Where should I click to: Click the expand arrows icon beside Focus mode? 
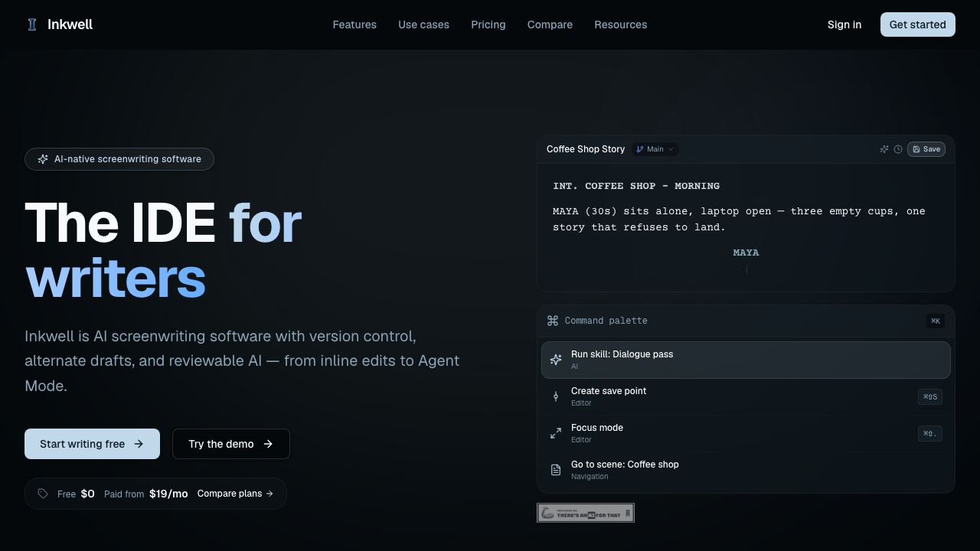tap(556, 433)
